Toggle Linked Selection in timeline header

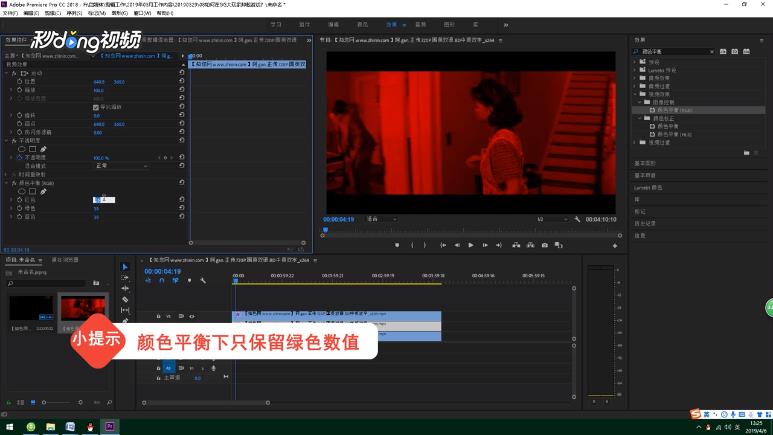176,281
